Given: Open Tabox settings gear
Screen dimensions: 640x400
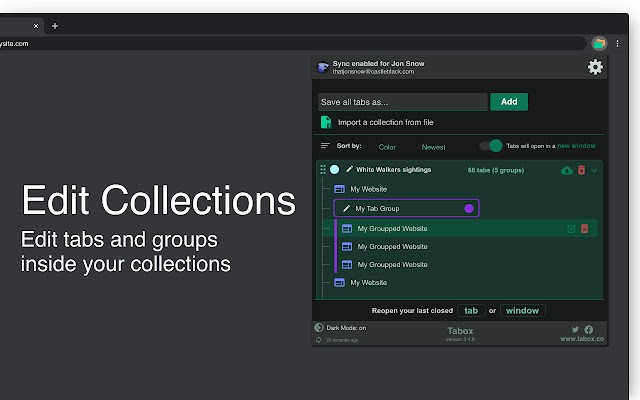Looking at the screenshot, I should coord(595,67).
